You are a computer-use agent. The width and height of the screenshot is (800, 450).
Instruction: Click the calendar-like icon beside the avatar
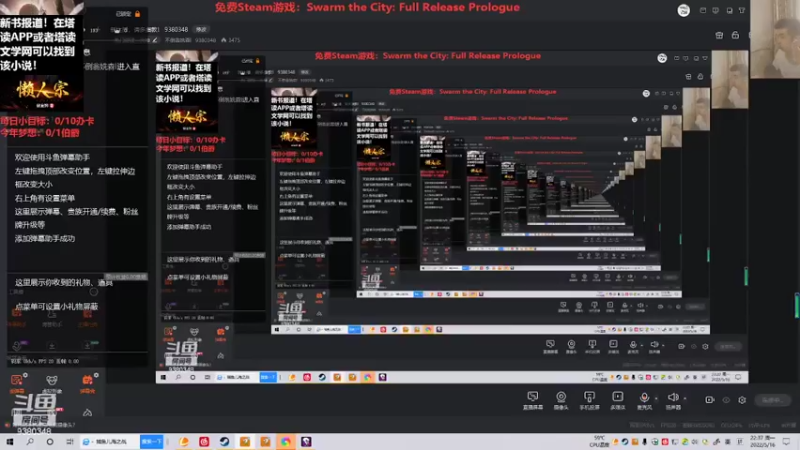point(703,10)
